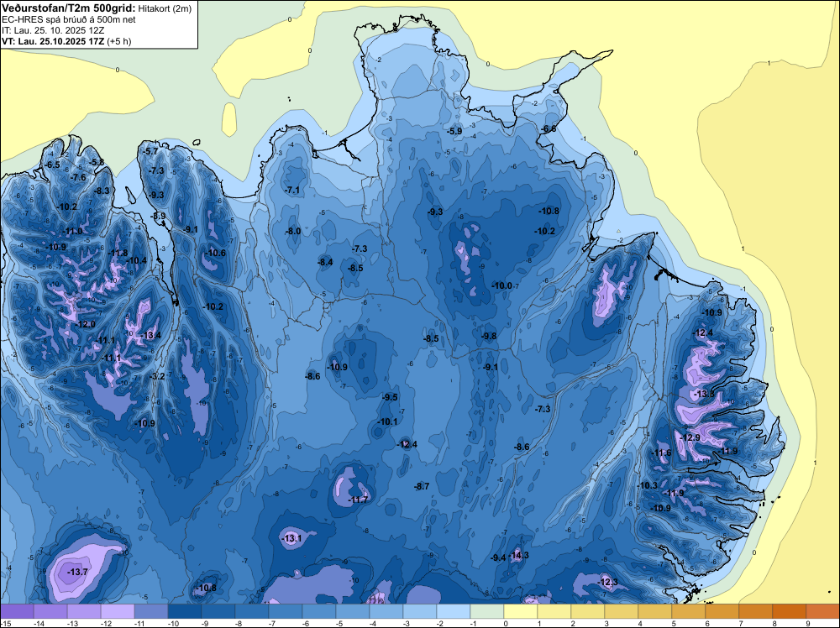Click the -8.4 temperature label
This screenshot has height=628, width=840.
[325, 262]
